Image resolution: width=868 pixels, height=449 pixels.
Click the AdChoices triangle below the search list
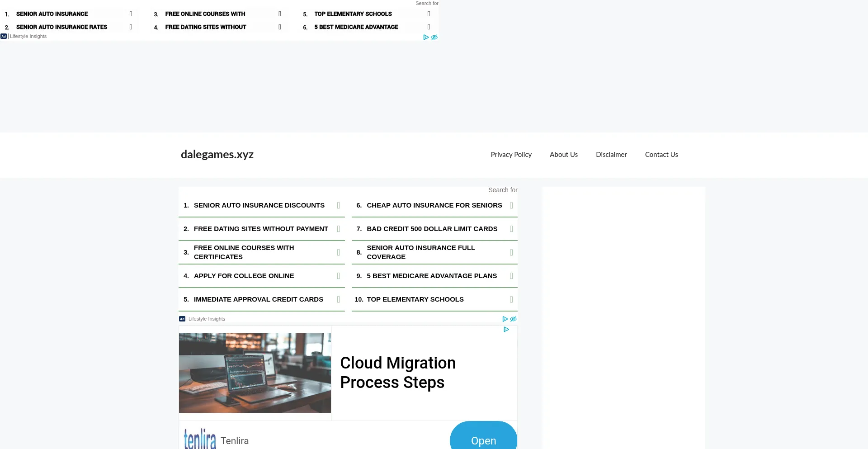[x=505, y=319]
